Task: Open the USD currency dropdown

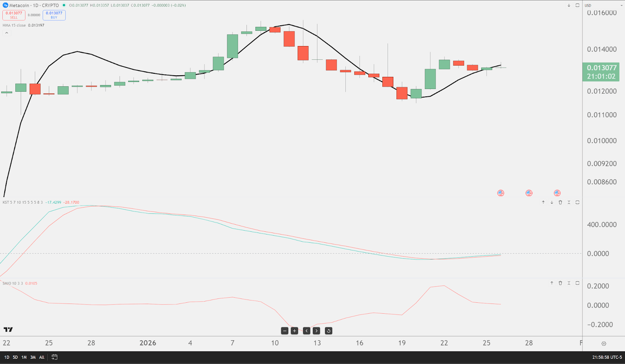Action: click(x=604, y=5)
